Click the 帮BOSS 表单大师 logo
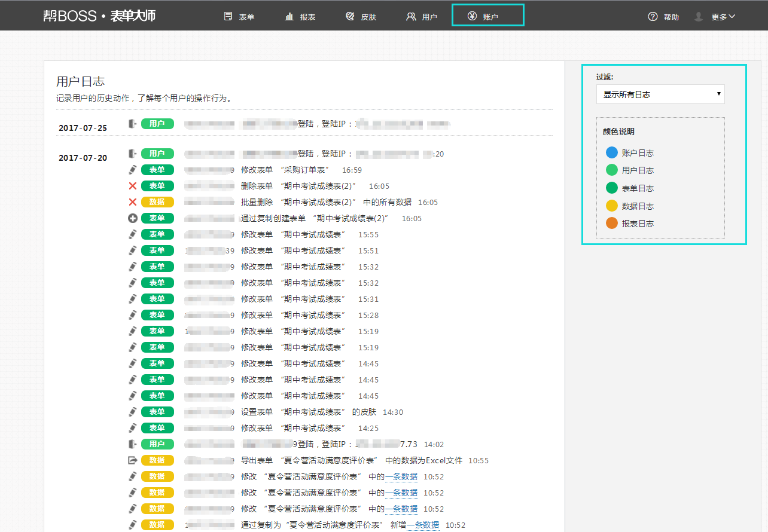The width and height of the screenshot is (768, 532). click(x=99, y=16)
